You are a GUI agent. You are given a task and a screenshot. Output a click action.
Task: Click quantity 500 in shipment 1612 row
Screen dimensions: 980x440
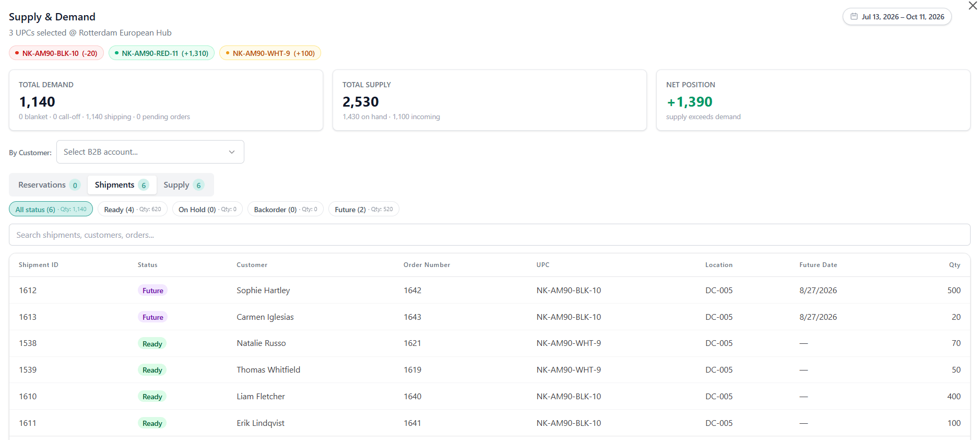click(954, 291)
